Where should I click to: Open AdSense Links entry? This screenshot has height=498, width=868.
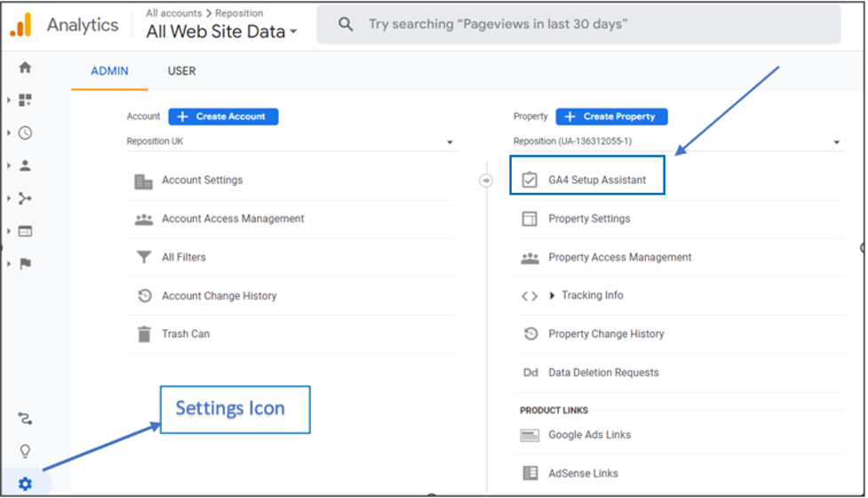tap(583, 474)
